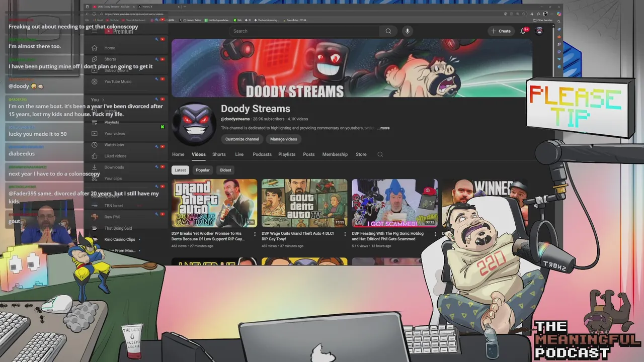Start voice search with the microphone icon
Image resolution: width=644 pixels, height=362 pixels.
point(408,31)
